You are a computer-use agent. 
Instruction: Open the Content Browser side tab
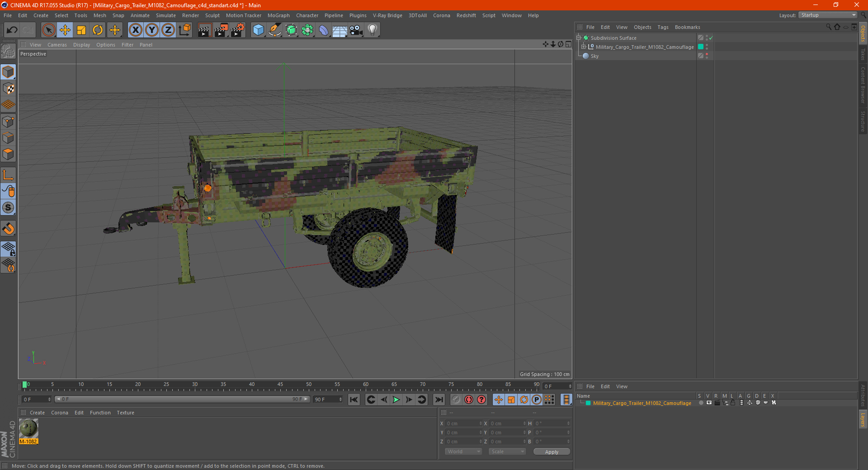863,85
